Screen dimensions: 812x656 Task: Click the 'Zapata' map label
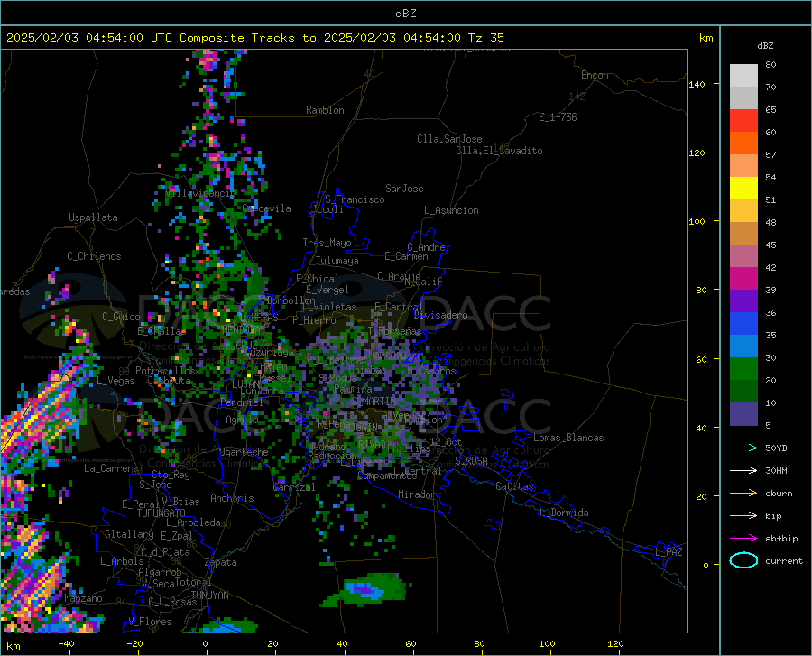click(221, 562)
